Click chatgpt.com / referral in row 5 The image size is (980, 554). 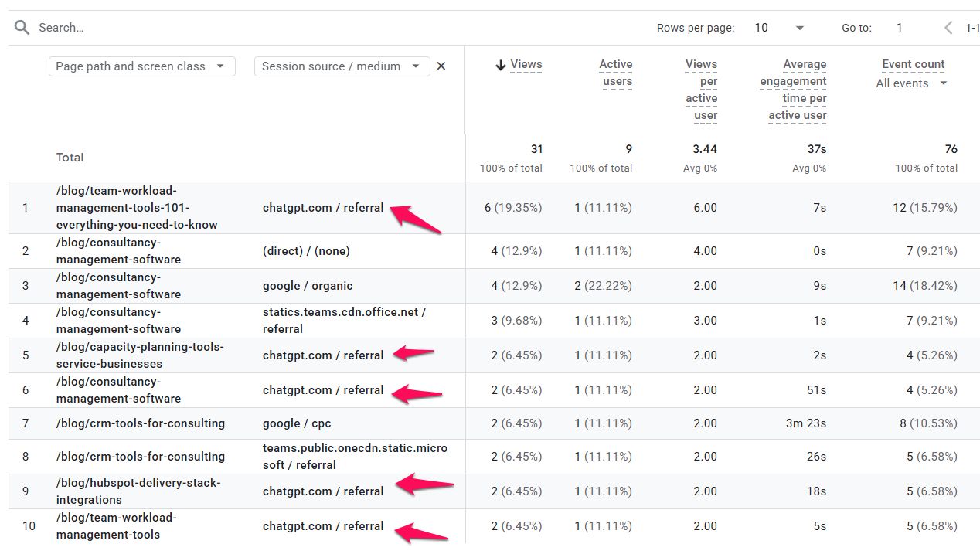click(323, 355)
